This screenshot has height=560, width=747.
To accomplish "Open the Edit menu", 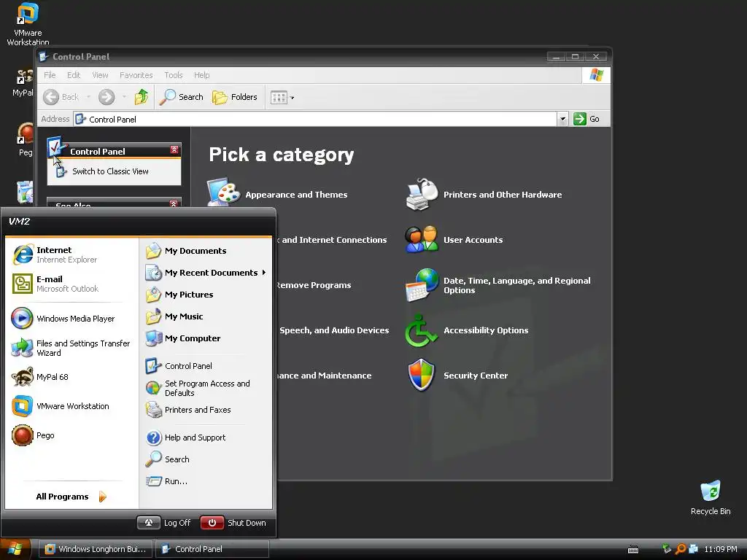I will 74,75.
